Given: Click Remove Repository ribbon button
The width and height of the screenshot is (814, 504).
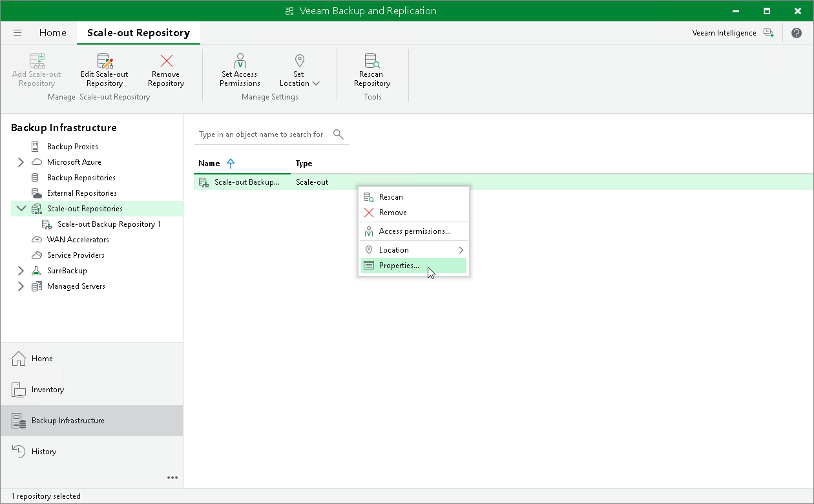Looking at the screenshot, I should pos(166,70).
